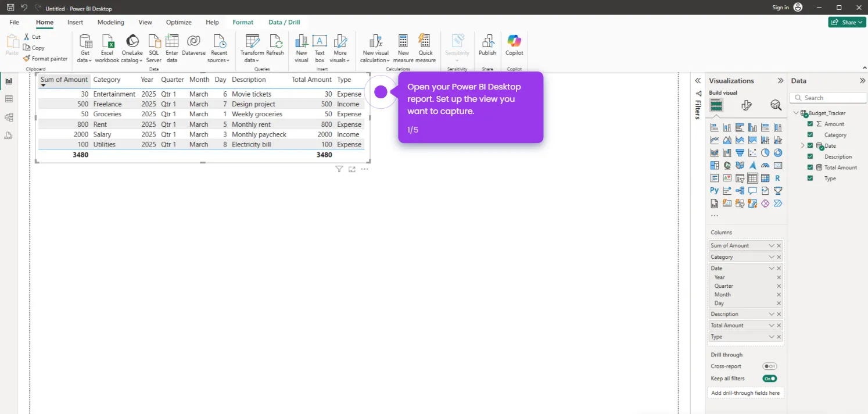This screenshot has height=414, width=868.
Task: Select the Format painter
Action: (46, 59)
